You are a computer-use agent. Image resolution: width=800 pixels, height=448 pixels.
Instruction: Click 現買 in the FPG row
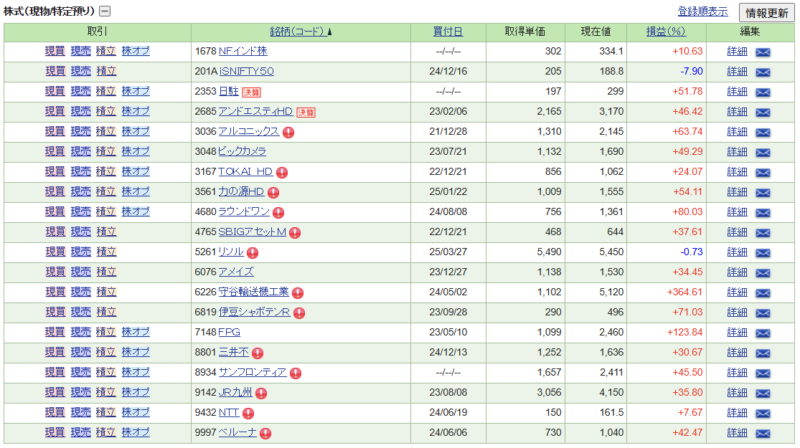pyautogui.click(x=55, y=332)
